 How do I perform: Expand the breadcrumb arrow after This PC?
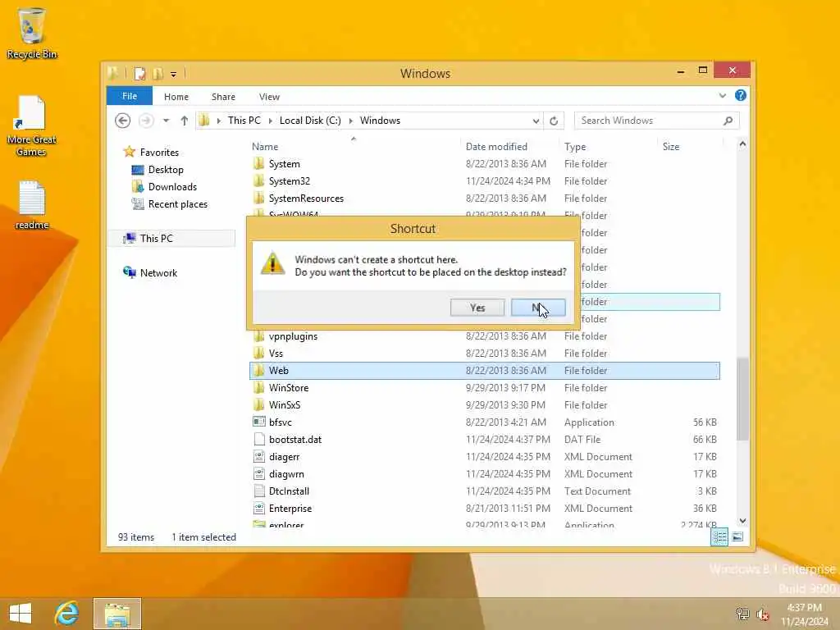pos(271,121)
